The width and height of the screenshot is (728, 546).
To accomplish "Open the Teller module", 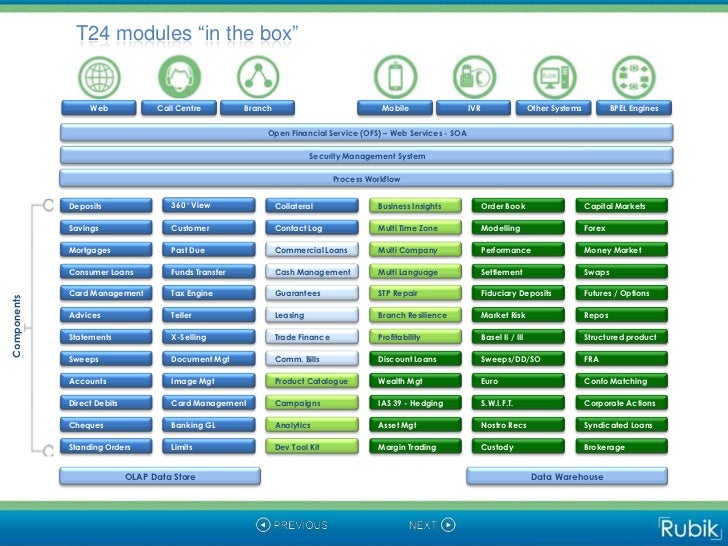I will click(x=209, y=315).
